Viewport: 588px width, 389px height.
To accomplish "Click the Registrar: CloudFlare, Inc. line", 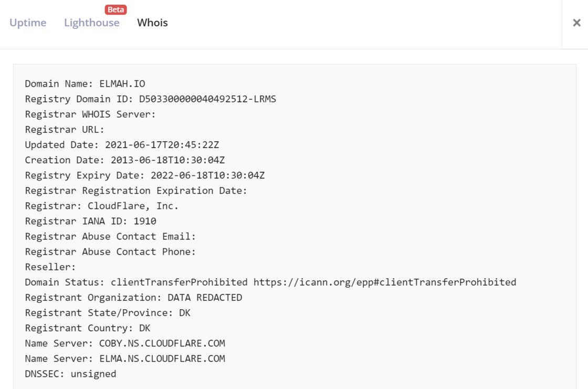I will click(102, 206).
